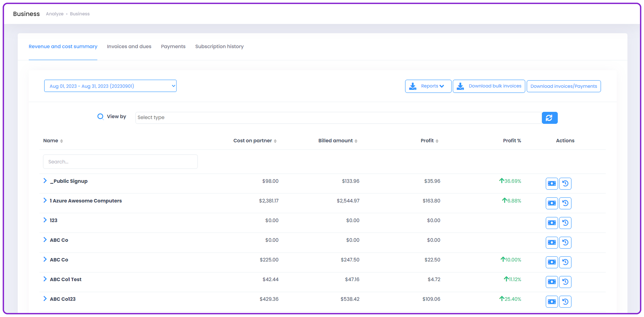Screen dimensions: 644x317
Task: Open payment icon for _Public Signup row
Action: point(552,184)
